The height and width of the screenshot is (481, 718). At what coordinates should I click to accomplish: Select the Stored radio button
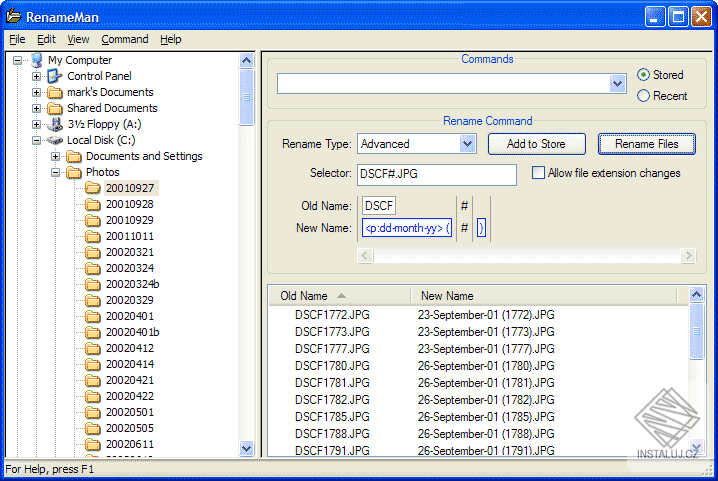pyautogui.click(x=643, y=75)
